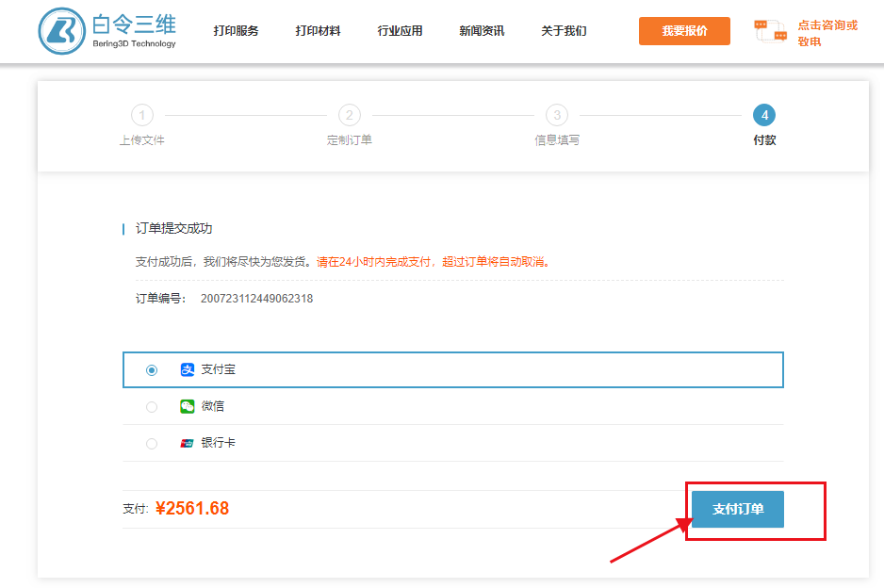Click the 点击咨询或致电 link
Screen dimensions: 884x588
click(827, 33)
